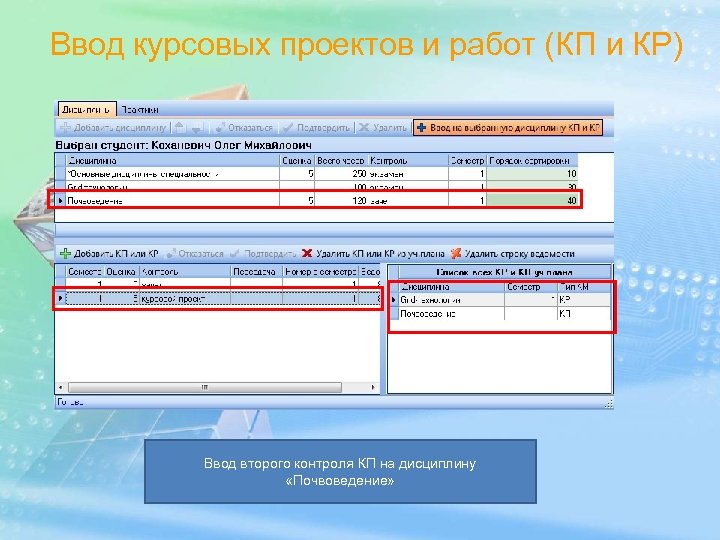Image resolution: width=720 pixels, height=540 pixels.
Task: Click Подтвердить in the disciplines toolbar
Action: coord(316,128)
